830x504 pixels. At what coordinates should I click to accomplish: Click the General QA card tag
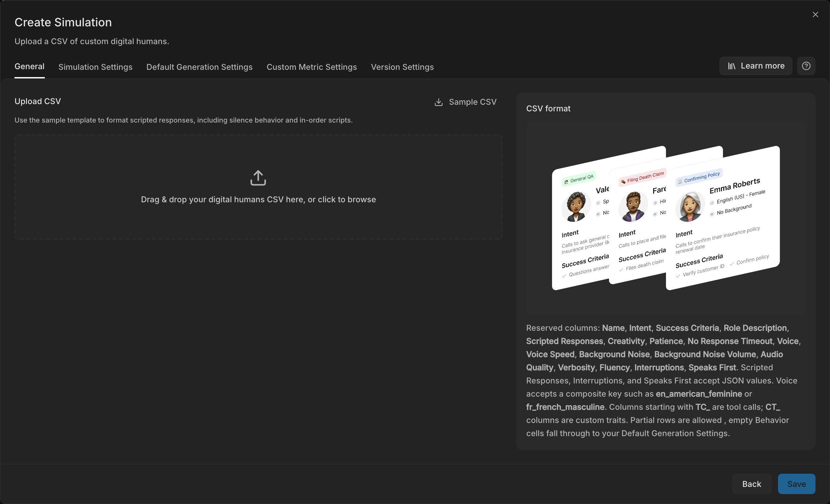click(x=579, y=179)
